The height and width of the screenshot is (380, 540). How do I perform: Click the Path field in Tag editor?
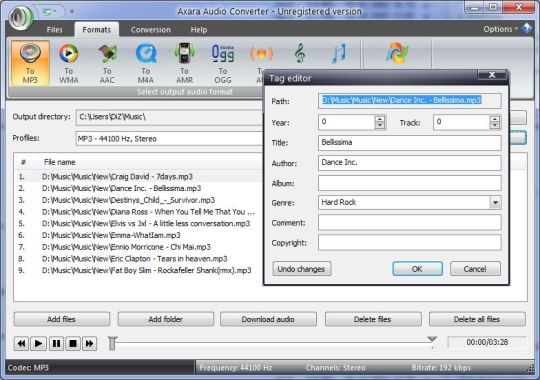[409, 101]
